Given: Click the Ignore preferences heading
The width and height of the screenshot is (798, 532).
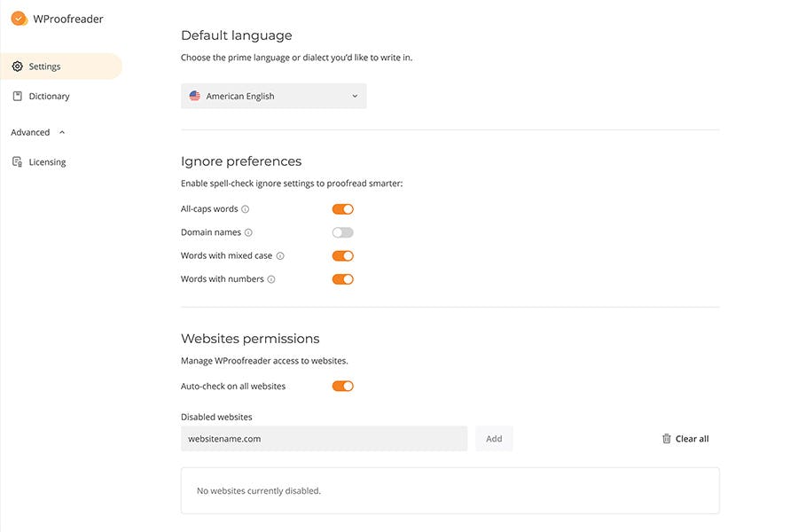Looking at the screenshot, I should [241, 161].
